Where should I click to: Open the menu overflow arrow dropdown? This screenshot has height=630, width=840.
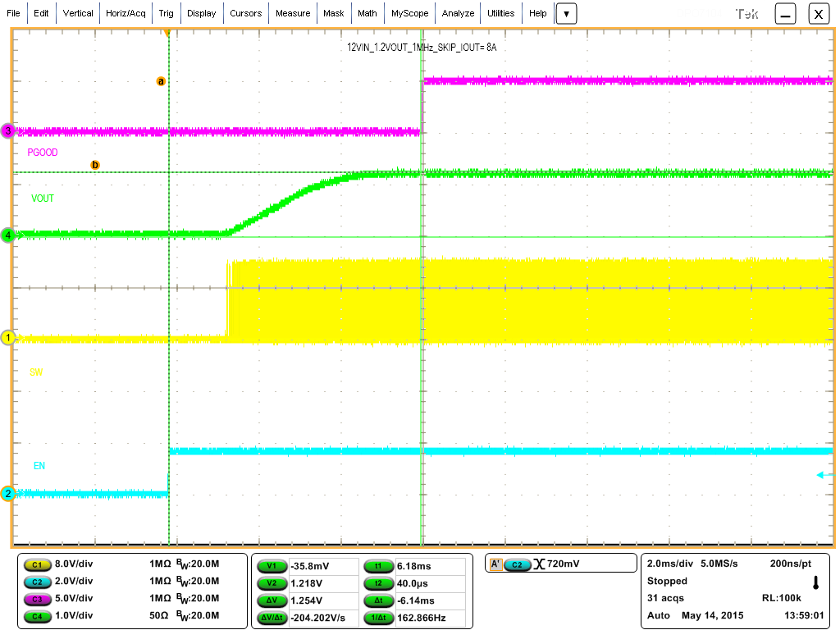coord(566,13)
